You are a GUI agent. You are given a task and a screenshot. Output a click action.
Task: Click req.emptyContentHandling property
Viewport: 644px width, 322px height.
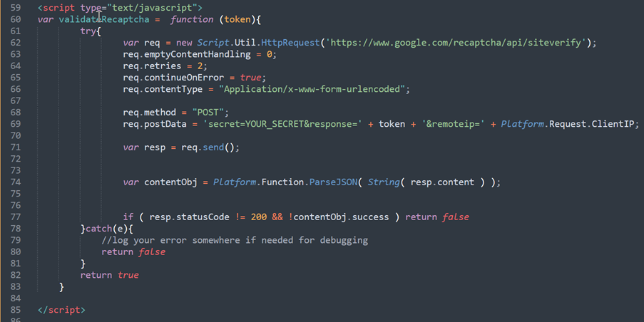(186, 54)
